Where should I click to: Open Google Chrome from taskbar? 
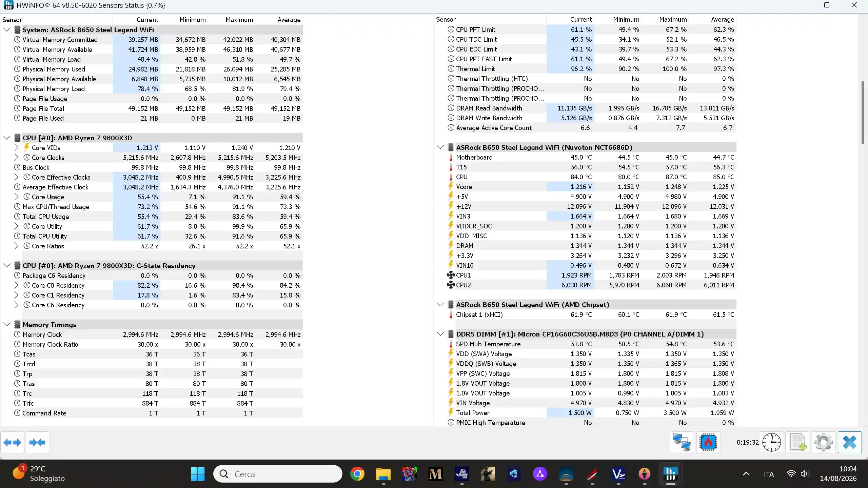pyautogui.click(x=357, y=474)
